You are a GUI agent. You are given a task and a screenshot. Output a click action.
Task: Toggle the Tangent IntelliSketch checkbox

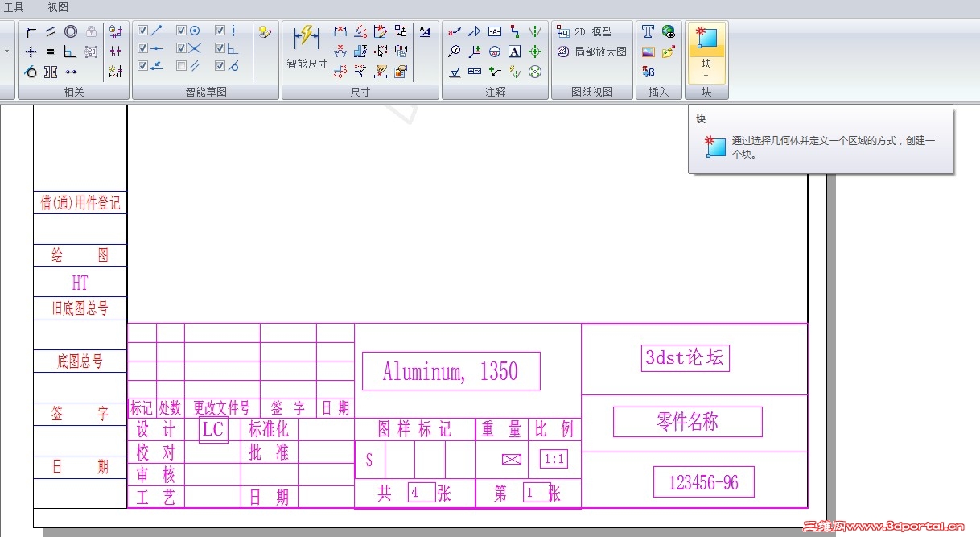[x=220, y=66]
